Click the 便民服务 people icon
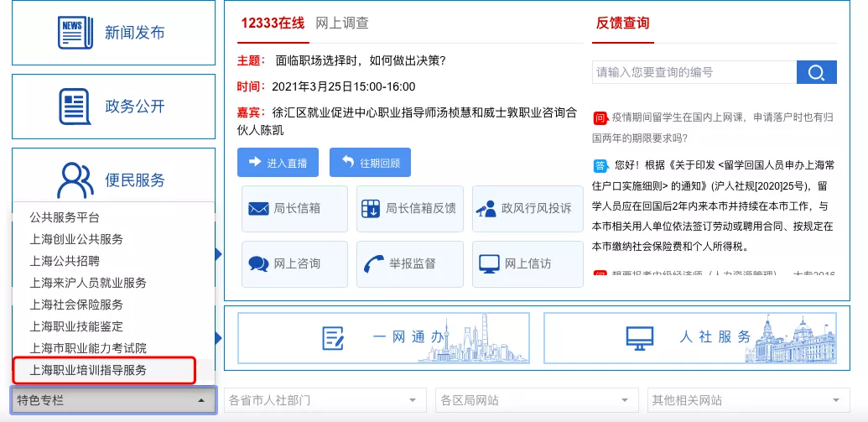 (74, 180)
